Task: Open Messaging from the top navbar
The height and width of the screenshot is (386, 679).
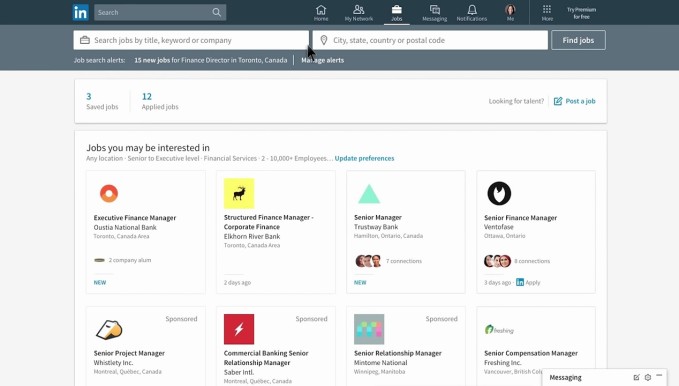Action: click(434, 13)
